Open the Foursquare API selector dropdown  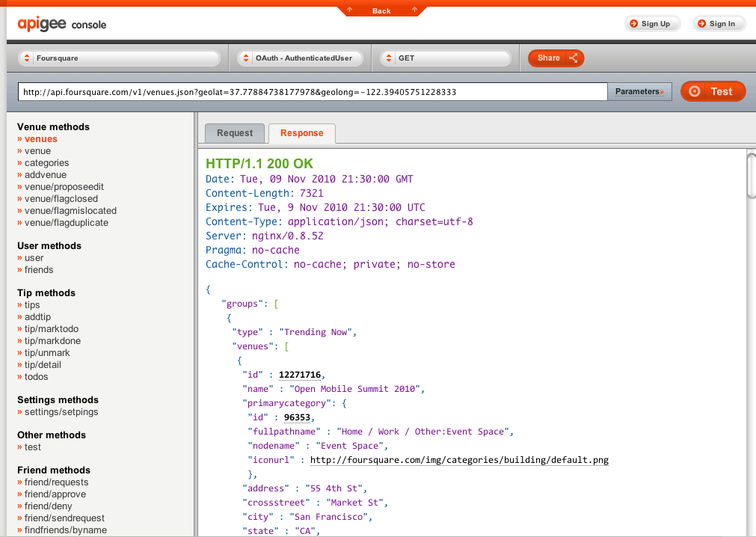coord(119,58)
